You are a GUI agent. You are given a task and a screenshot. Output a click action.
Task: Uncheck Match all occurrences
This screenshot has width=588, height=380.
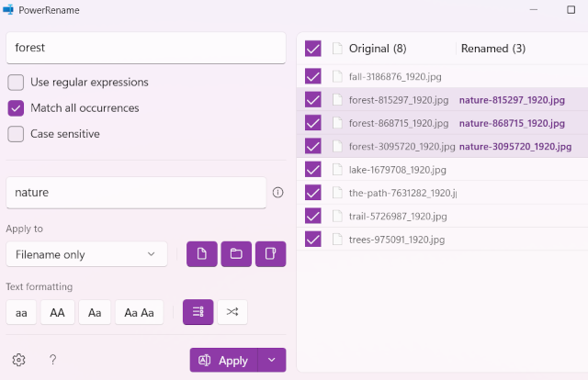pos(16,108)
